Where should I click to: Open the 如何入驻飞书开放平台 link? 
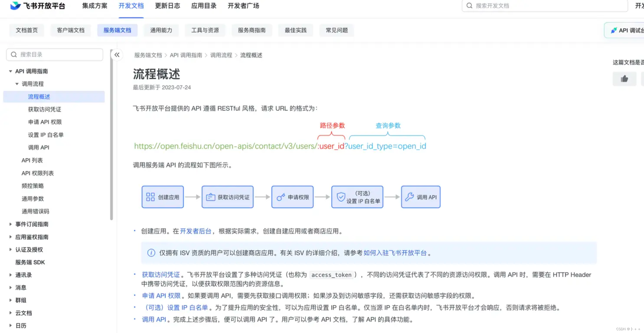[x=395, y=253]
